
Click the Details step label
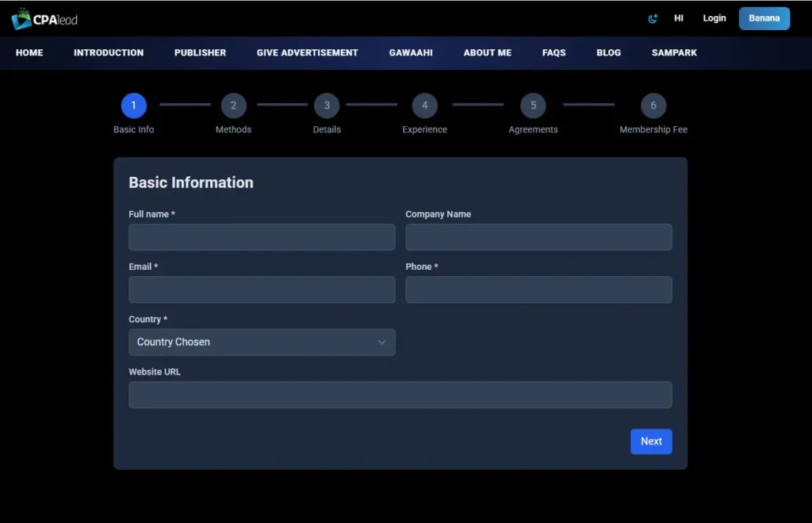327,129
